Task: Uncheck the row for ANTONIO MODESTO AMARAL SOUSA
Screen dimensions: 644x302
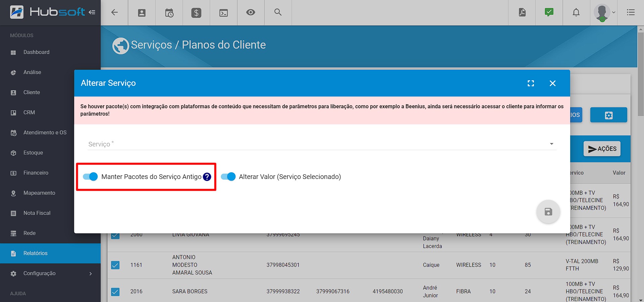Action: [x=115, y=265]
